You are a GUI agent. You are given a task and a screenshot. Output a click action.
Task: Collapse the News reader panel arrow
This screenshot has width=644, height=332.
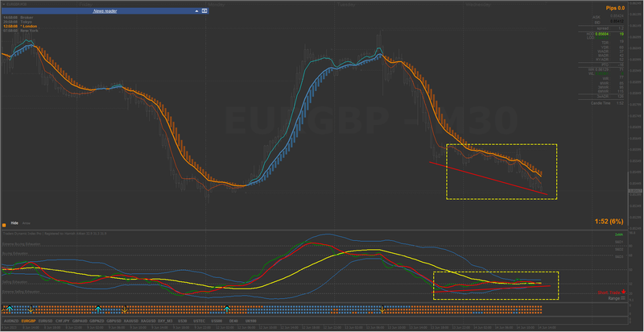pyautogui.click(x=197, y=11)
